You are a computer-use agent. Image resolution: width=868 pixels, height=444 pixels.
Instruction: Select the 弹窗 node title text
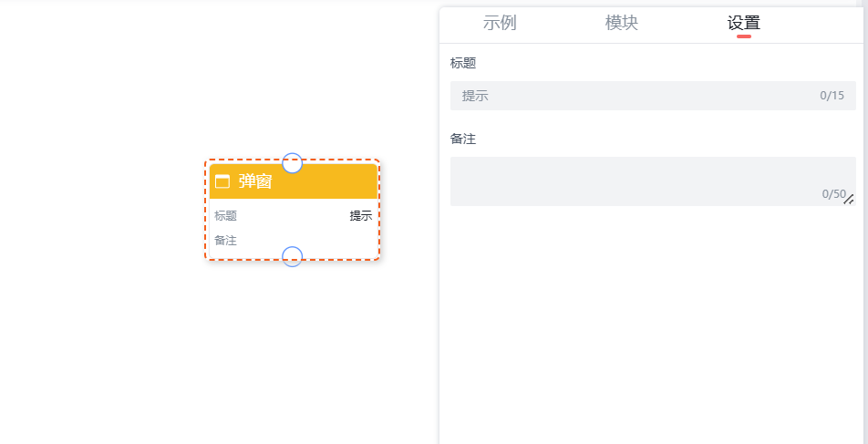point(255,181)
